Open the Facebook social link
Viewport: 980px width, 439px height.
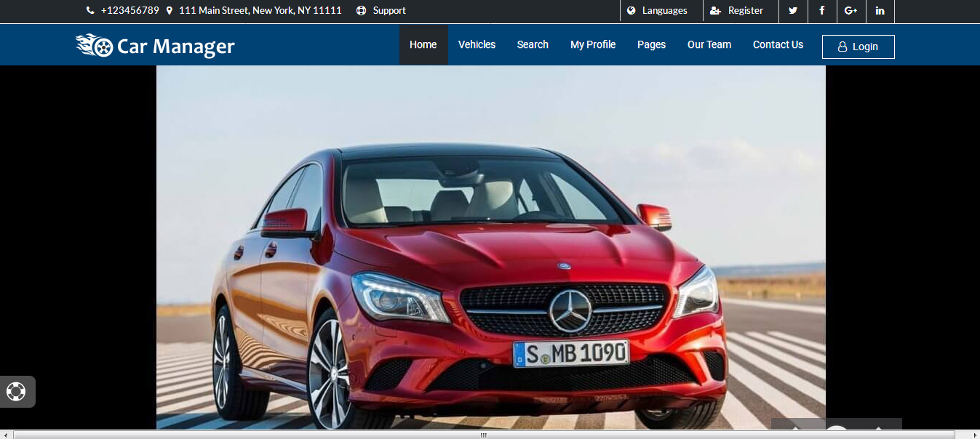822,11
